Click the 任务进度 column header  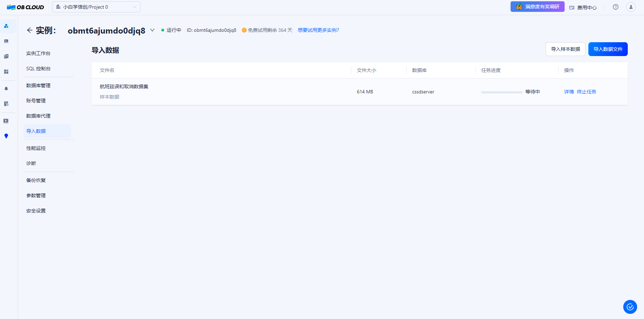[491, 70]
